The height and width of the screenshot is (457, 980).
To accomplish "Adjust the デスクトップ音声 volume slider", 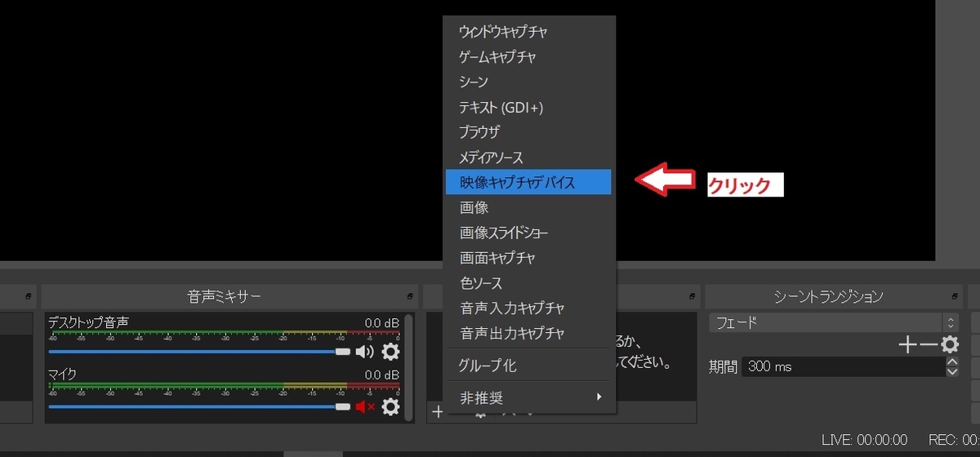I will pyautogui.click(x=199, y=352).
